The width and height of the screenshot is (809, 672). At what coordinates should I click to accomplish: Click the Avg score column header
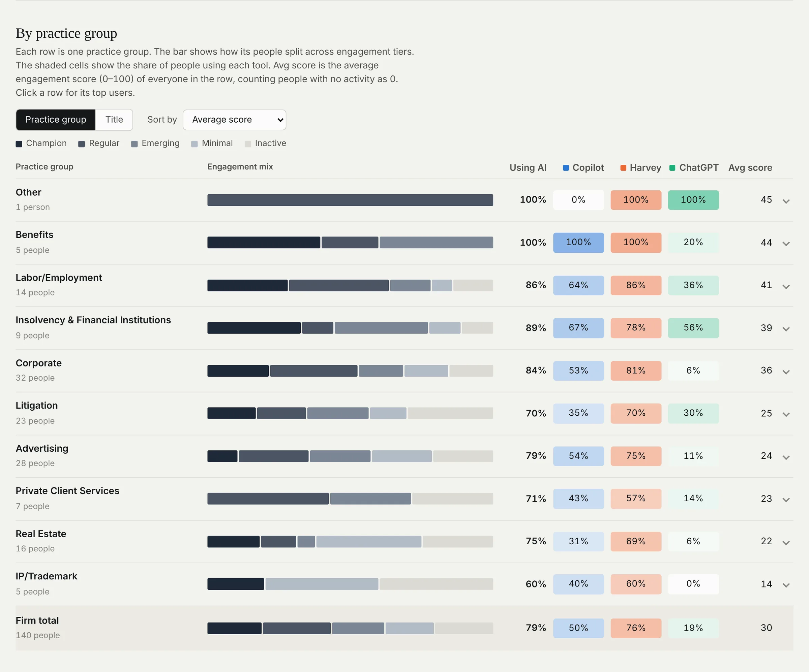click(x=750, y=168)
